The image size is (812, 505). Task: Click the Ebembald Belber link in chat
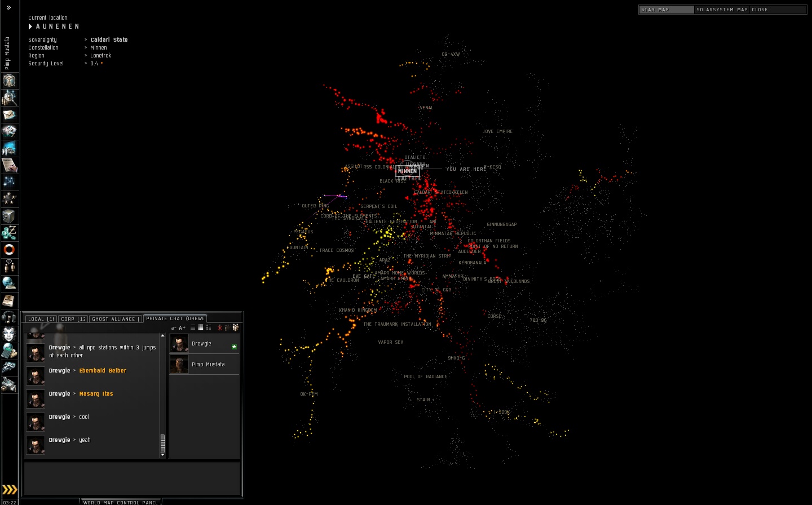coord(103,371)
